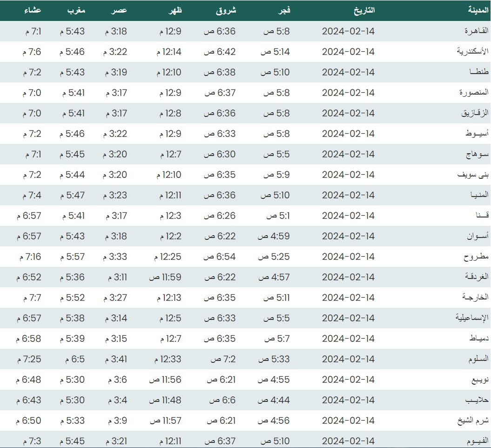Click السلوم's Maghrib time 6:5 م
Screen dimensions: 491x448
pos(72,359)
